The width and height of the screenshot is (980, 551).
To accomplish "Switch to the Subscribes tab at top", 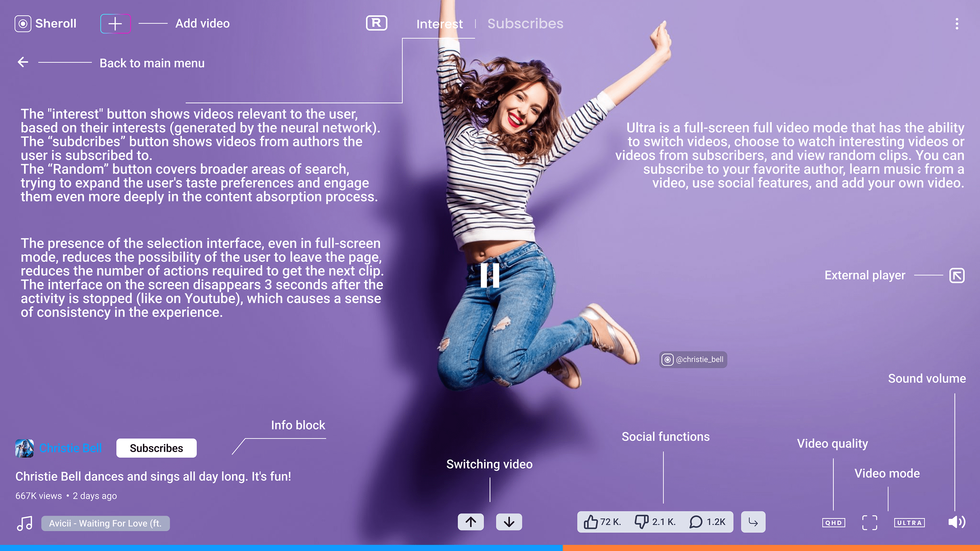I will click(x=525, y=23).
